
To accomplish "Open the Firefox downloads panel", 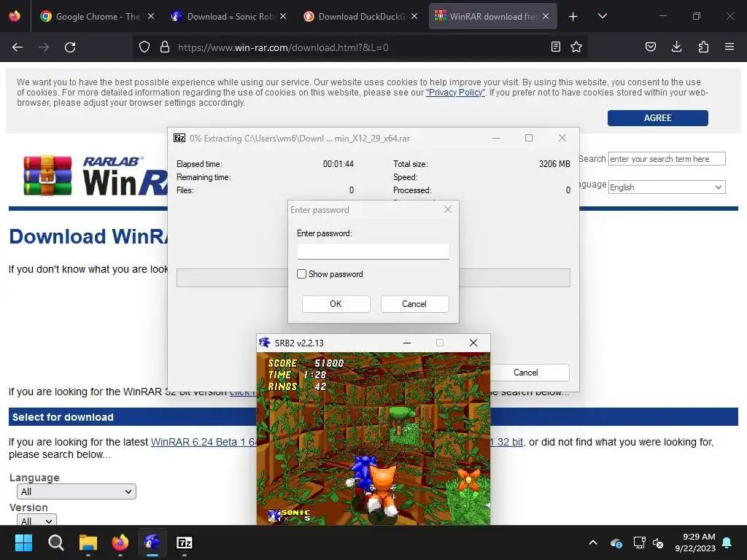I will coord(676,47).
